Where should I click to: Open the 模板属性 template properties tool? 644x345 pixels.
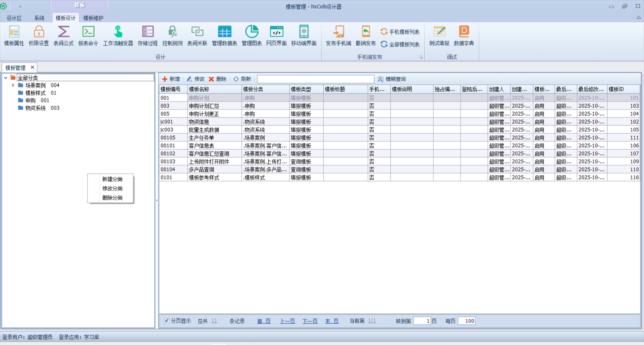(14, 36)
